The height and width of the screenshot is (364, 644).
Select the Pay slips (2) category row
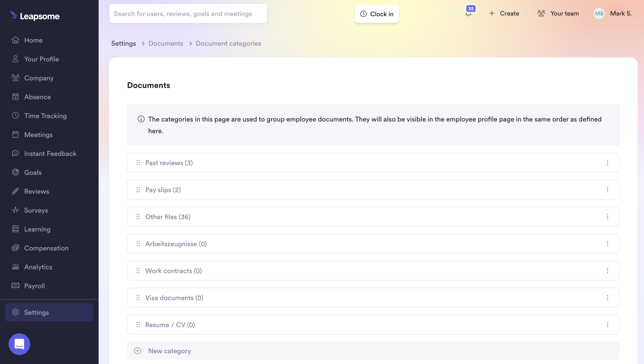(x=373, y=190)
